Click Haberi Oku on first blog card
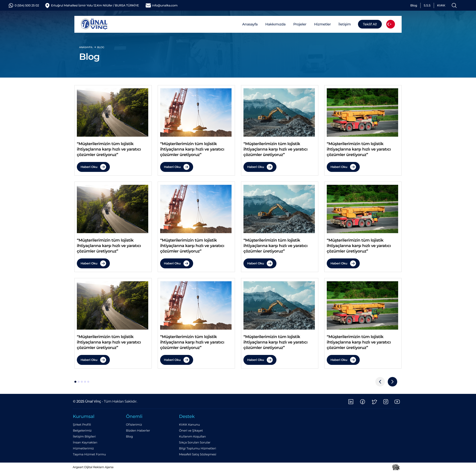The height and width of the screenshot is (471, 476). click(x=93, y=167)
